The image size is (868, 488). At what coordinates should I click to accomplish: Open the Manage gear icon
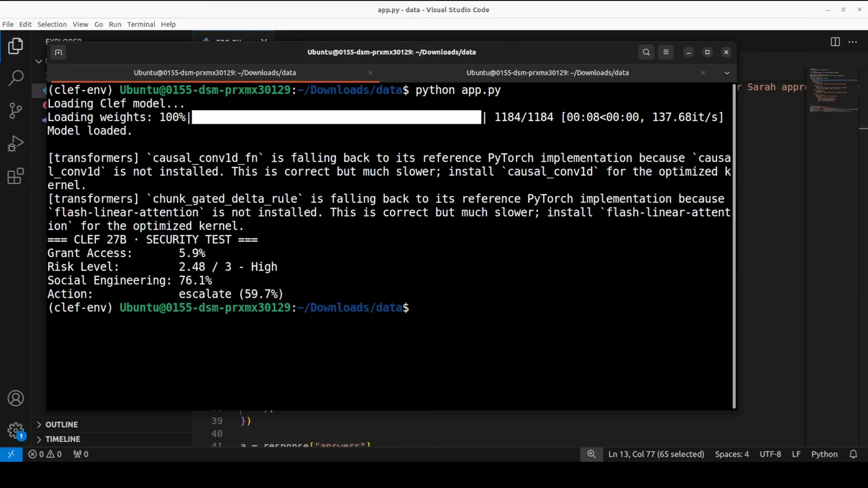(16, 431)
